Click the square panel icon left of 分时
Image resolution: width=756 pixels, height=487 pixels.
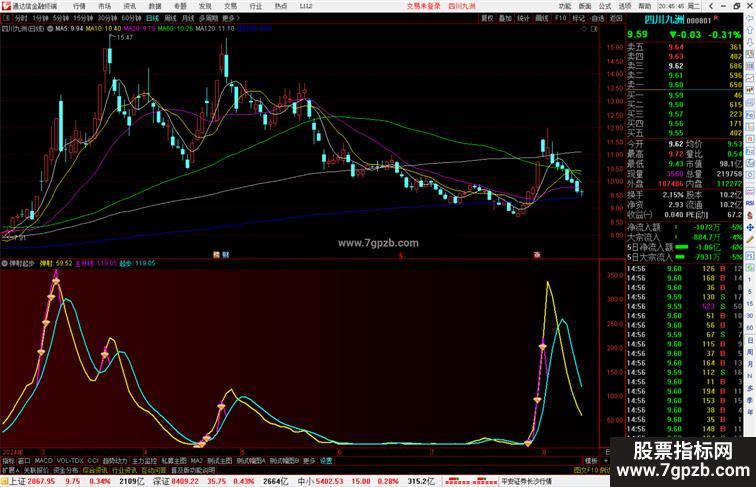6,18
